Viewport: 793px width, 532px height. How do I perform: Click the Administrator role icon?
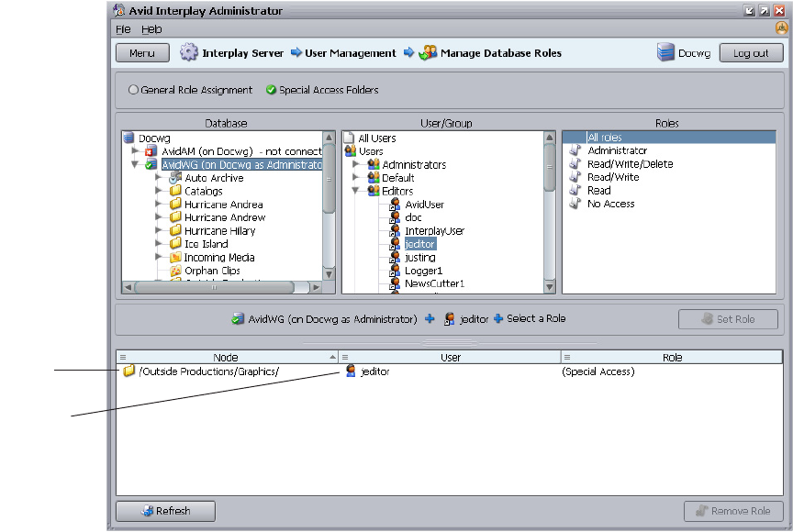coord(575,150)
